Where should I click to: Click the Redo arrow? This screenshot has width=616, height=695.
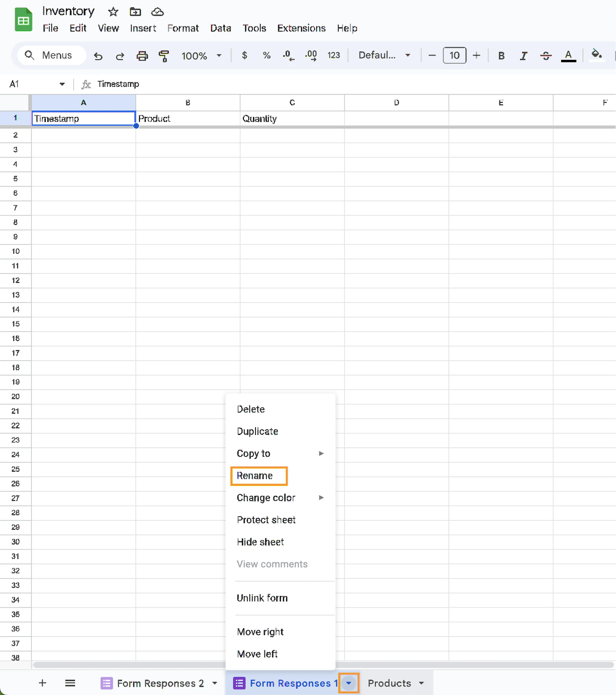coord(120,56)
